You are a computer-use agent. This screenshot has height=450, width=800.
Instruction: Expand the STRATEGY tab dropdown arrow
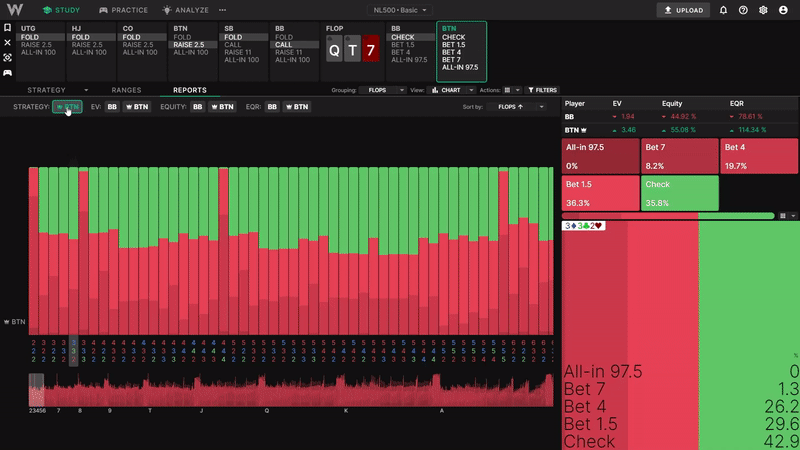86,90
